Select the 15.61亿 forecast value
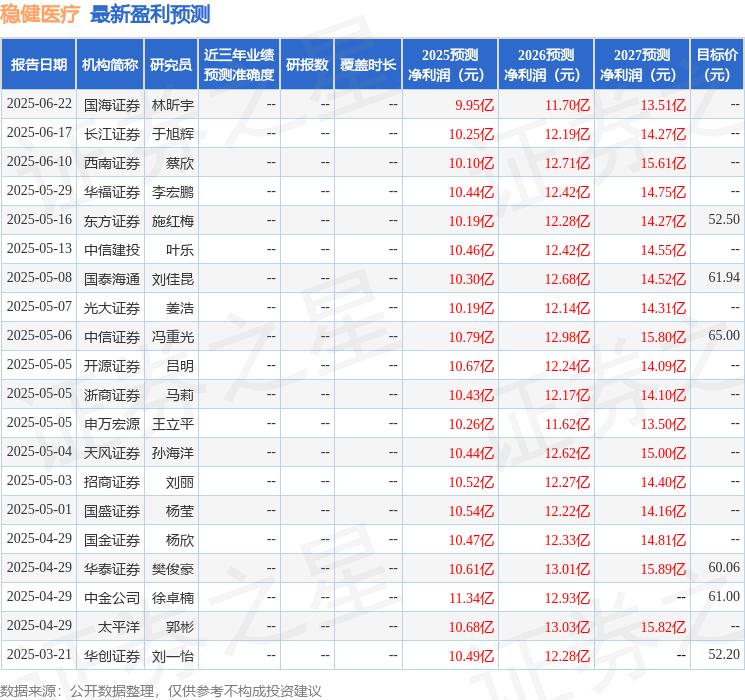The height and width of the screenshot is (700, 745). (x=663, y=163)
